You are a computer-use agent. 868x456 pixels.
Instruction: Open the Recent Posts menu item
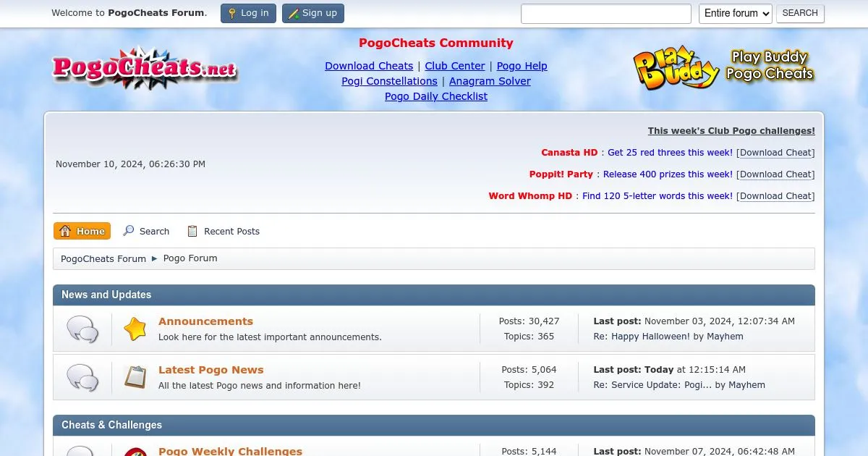[223, 231]
